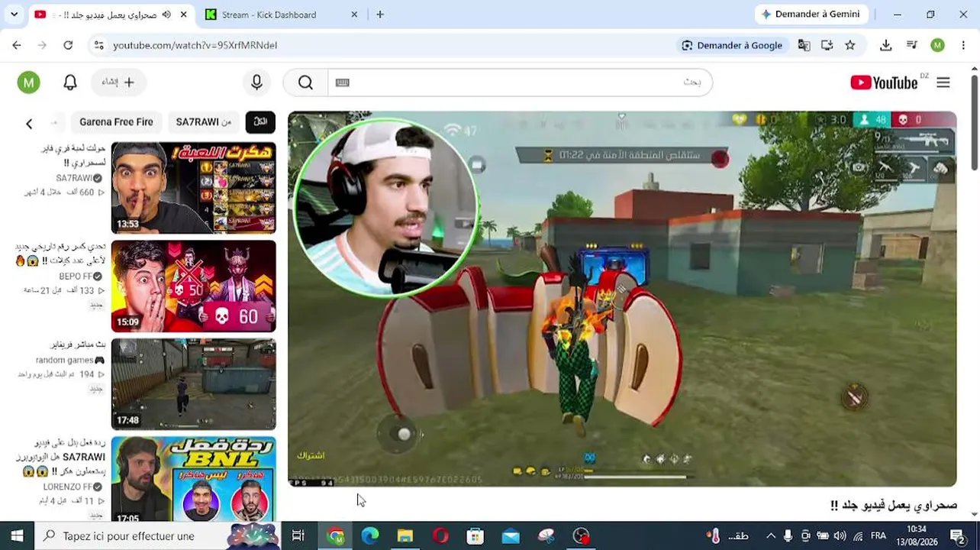The width and height of the screenshot is (980, 550).
Task: Open the Windows notification center
Action: pos(957,535)
